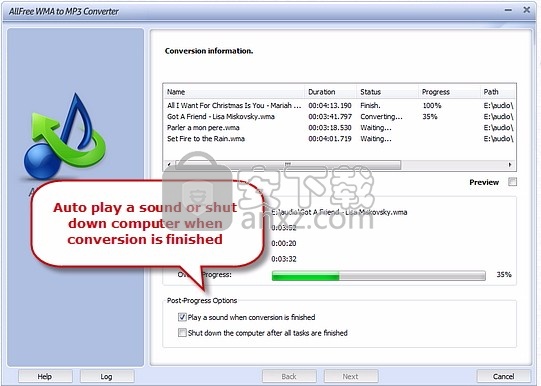Select row All I Want For Christmas Is You
This screenshot has height=386, width=541.
[340, 105]
